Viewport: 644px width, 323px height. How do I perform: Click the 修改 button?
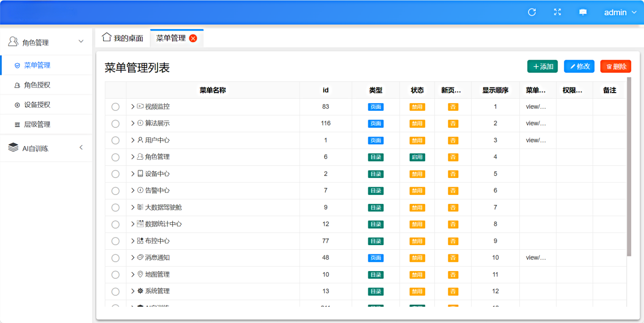[579, 67]
